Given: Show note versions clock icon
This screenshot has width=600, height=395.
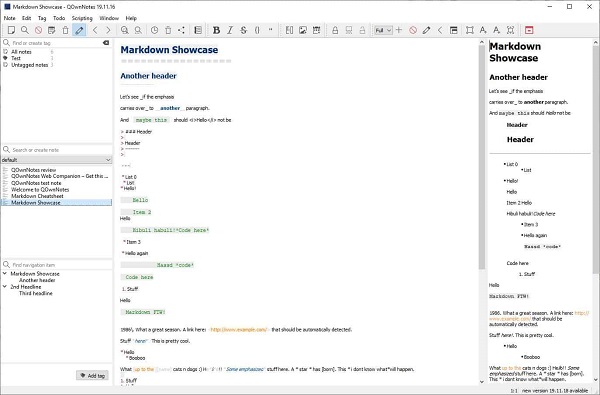Looking at the screenshot, I should (x=155, y=30).
